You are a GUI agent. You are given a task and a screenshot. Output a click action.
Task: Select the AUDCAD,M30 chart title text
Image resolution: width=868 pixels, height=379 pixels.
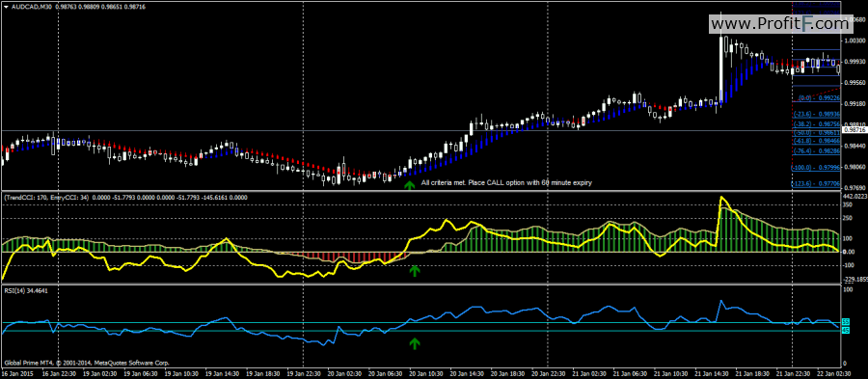tap(32, 6)
